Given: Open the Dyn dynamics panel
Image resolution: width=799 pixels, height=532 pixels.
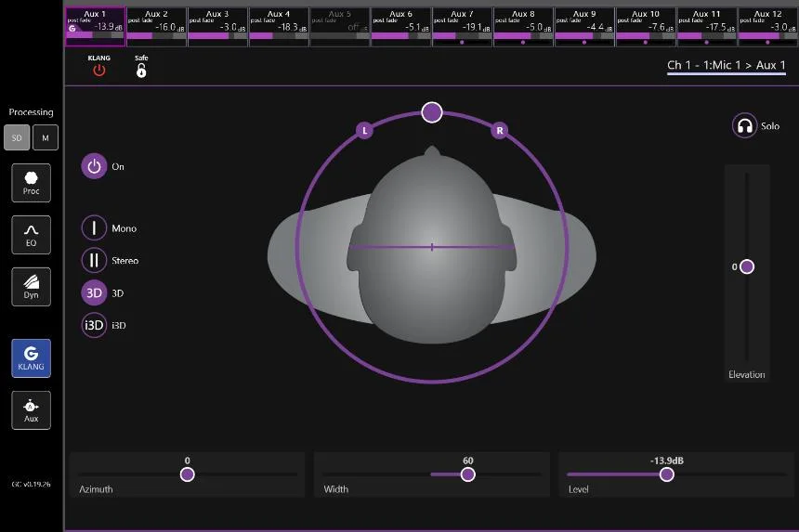Looking at the screenshot, I should 31,287.
